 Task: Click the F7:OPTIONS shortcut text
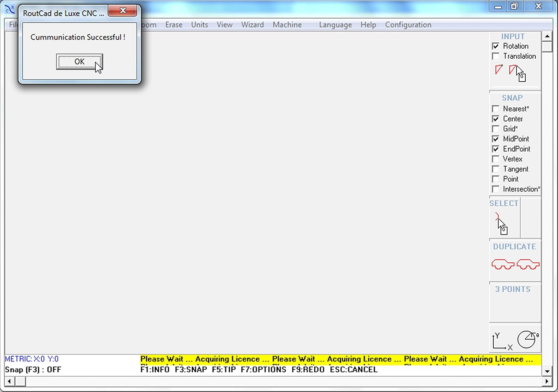[263, 370]
